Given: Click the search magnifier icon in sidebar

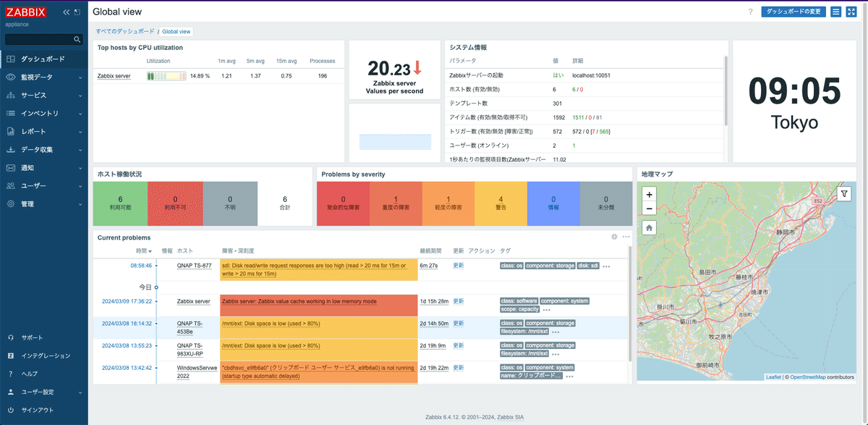Looking at the screenshot, I should coord(77,39).
